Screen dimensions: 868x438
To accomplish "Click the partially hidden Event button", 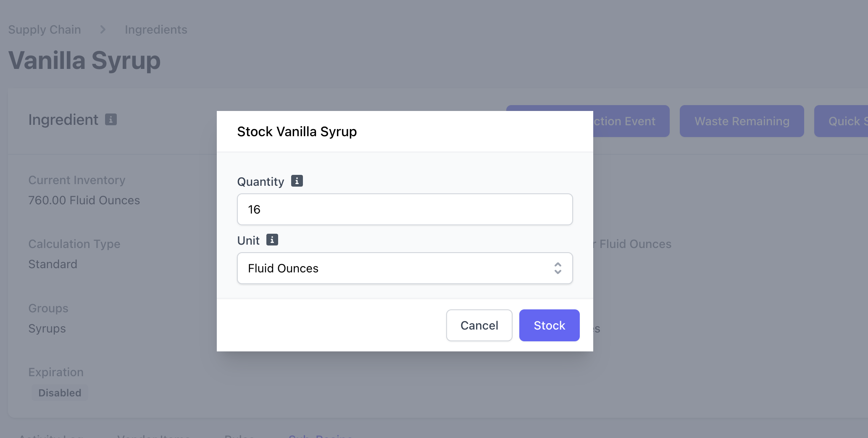I will [x=631, y=121].
